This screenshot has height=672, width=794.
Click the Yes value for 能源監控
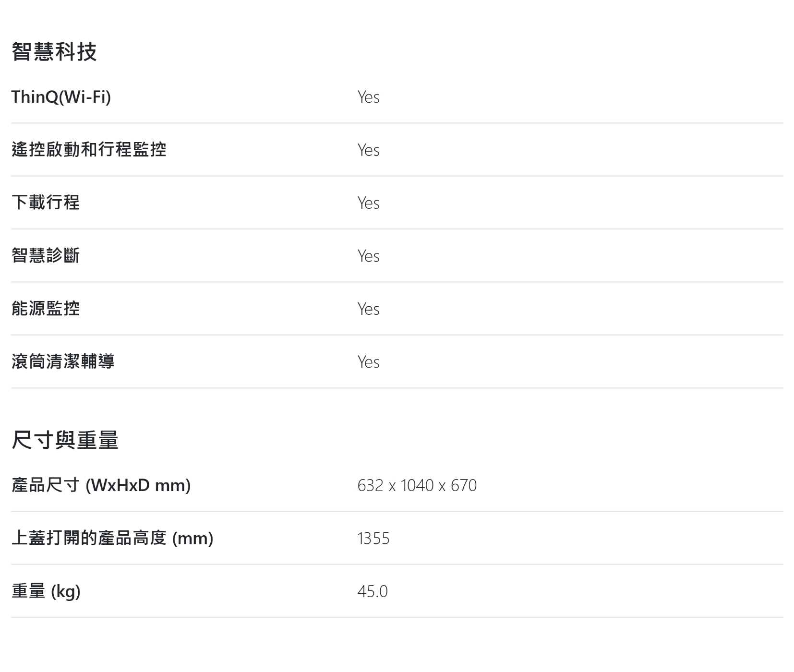pyautogui.click(x=368, y=309)
